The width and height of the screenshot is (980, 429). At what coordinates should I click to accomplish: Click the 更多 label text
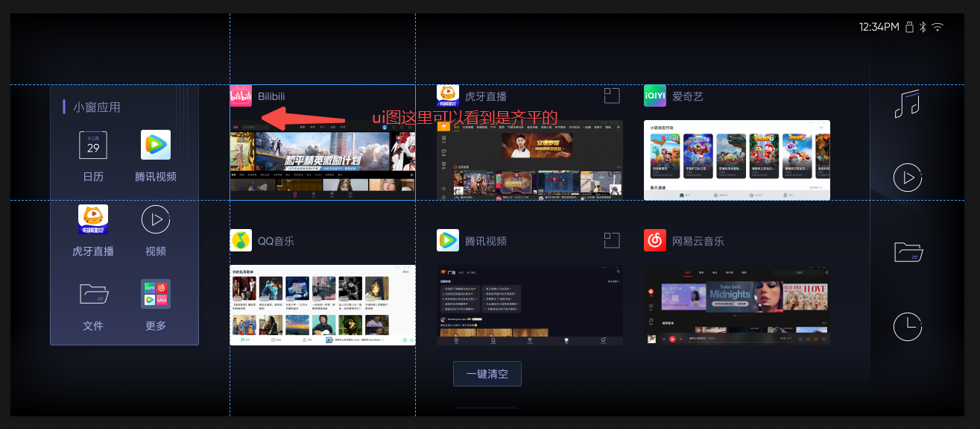[x=156, y=326]
